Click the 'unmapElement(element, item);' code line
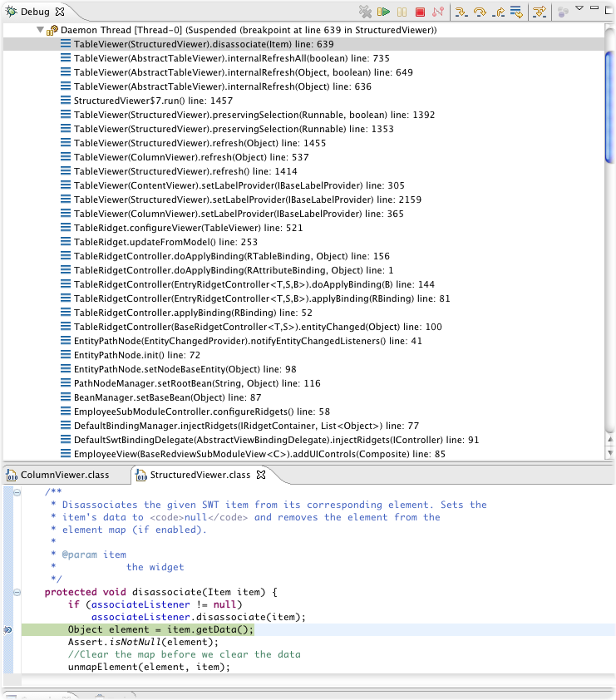616x700 pixels. (x=149, y=667)
